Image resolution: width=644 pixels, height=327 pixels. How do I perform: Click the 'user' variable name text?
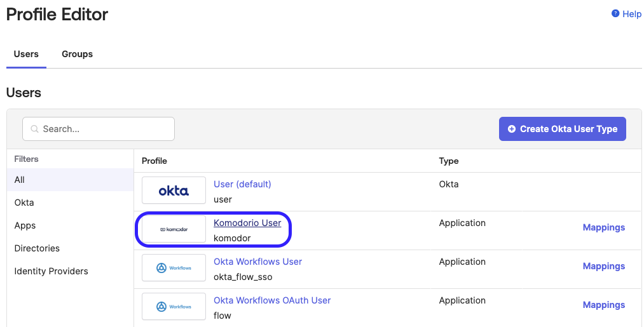click(x=223, y=199)
